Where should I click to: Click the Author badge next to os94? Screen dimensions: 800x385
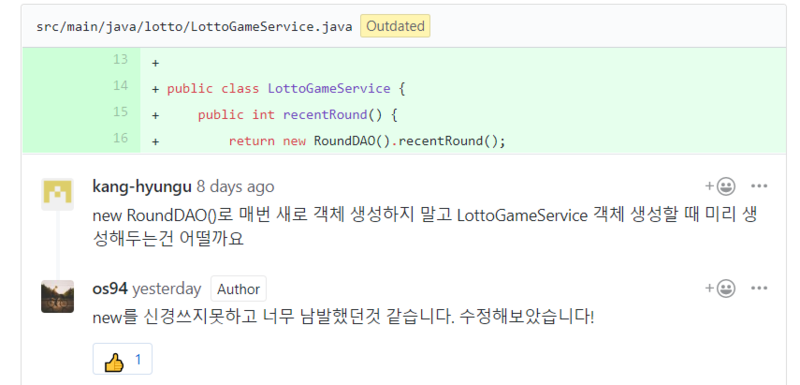pyautogui.click(x=238, y=289)
